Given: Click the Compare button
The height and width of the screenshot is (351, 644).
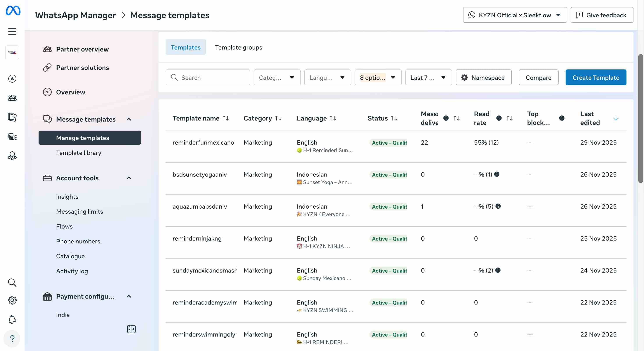Looking at the screenshot, I should pyautogui.click(x=538, y=78).
